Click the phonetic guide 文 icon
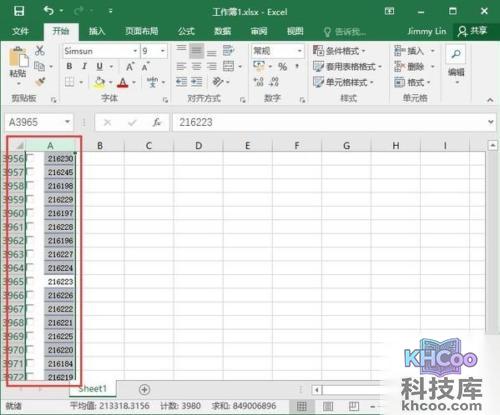 pyautogui.click(x=153, y=82)
